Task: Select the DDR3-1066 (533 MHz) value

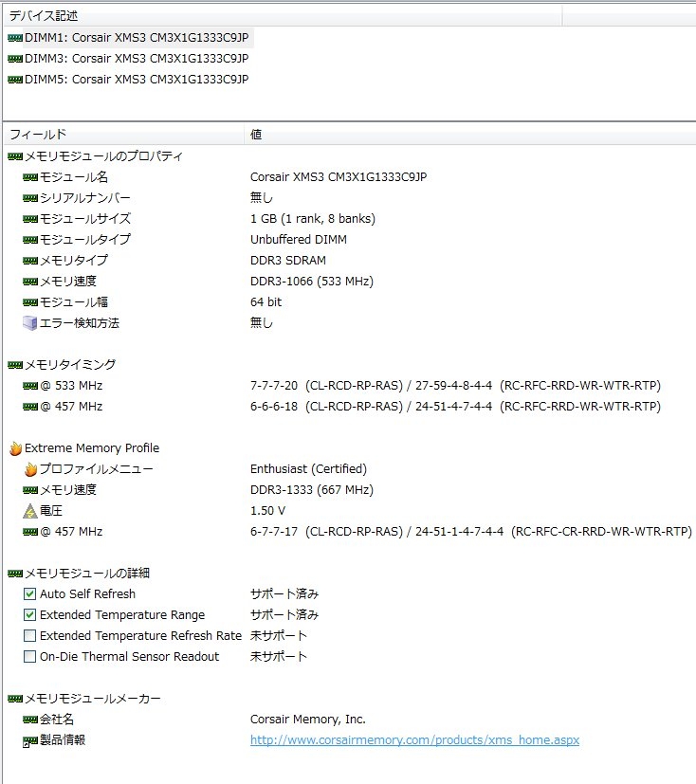Action: (x=312, y=282)
